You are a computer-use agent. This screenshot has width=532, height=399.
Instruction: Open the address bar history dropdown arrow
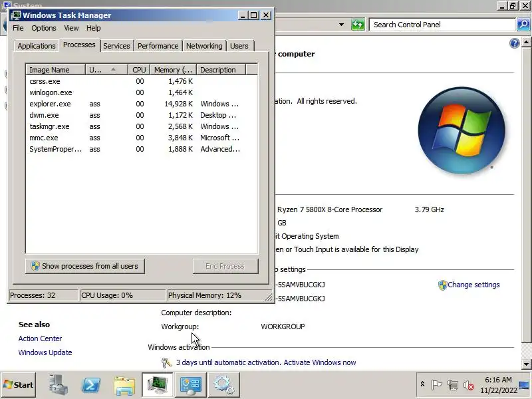pyautogui.click(x=341, y=25)
